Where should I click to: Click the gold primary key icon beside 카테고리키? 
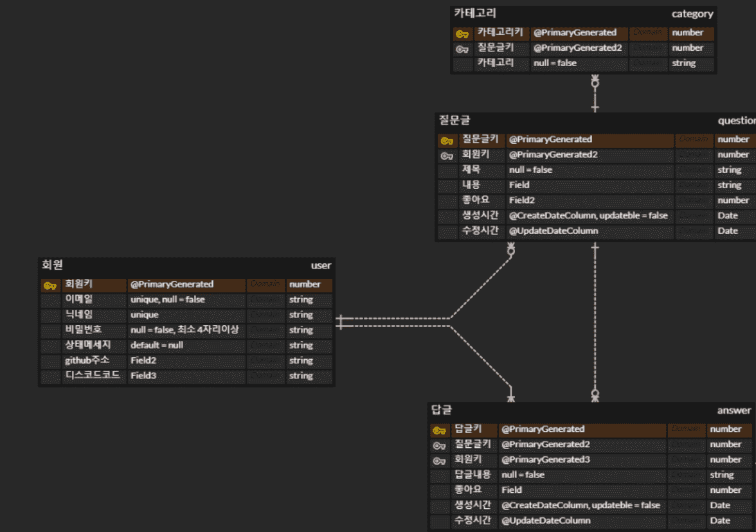click(x=462, y=33)
